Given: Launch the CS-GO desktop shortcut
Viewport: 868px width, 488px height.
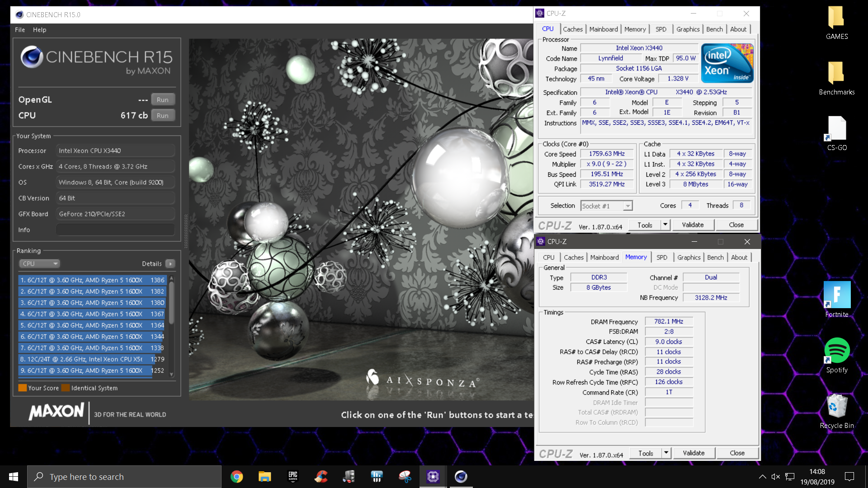Looking at the screenshot, I should [x=836, y=134].
